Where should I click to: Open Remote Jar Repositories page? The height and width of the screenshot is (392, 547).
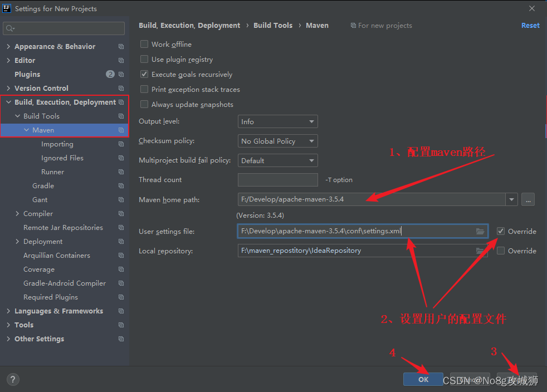click(63, 227)
